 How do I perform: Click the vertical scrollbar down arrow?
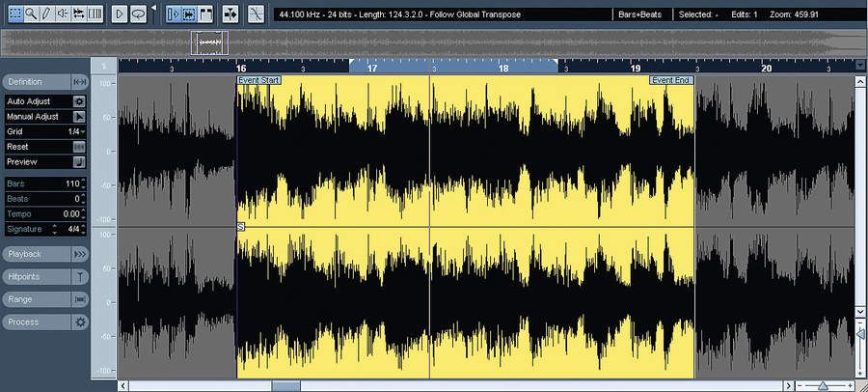(860, 313)
